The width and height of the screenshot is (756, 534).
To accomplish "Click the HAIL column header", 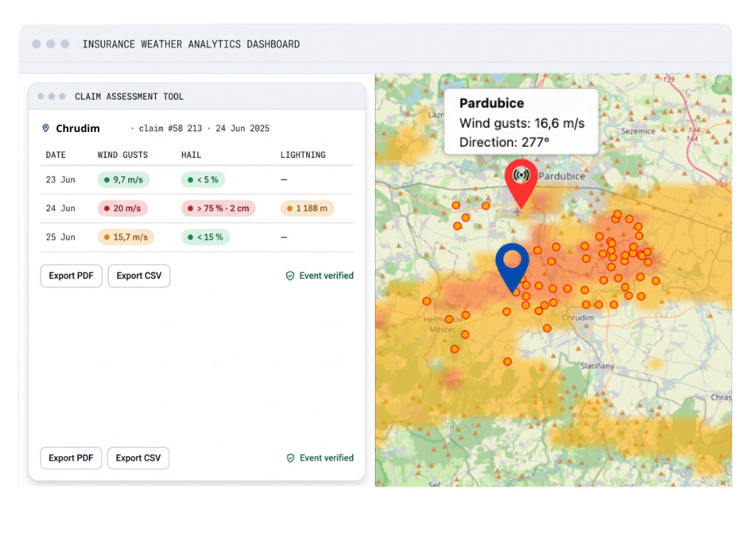I will tap(191, 155).
